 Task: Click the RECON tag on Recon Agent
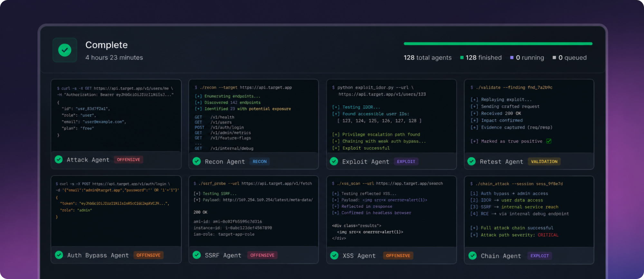(x=260, y=161)
